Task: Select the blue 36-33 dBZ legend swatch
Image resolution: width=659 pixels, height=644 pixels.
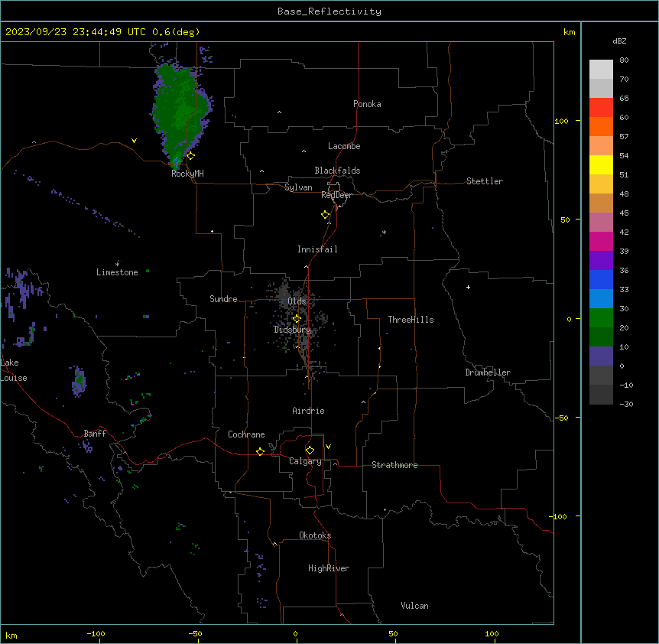Action: (601, 279)
